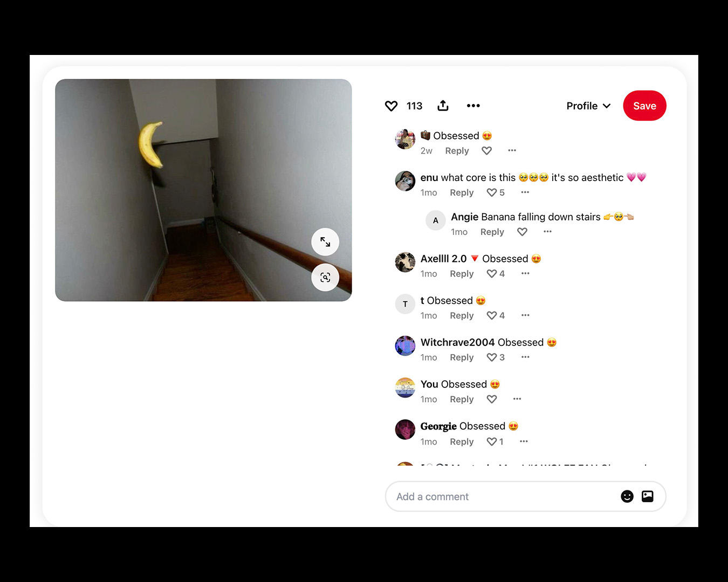Open the emoji picker in the comment box

(627, 496)
